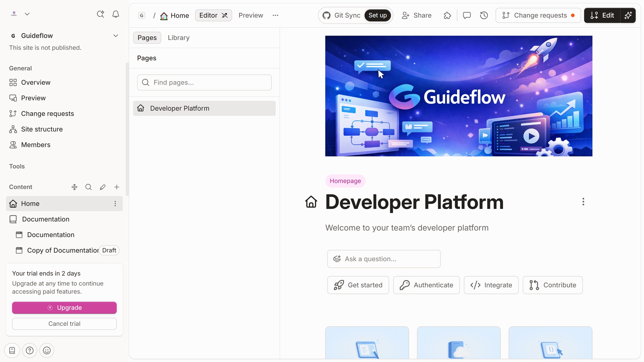Select Developer Platform in the pages list
Image resolution: width=644 pixels, height=362 pixels.
[x=204, y=108]
